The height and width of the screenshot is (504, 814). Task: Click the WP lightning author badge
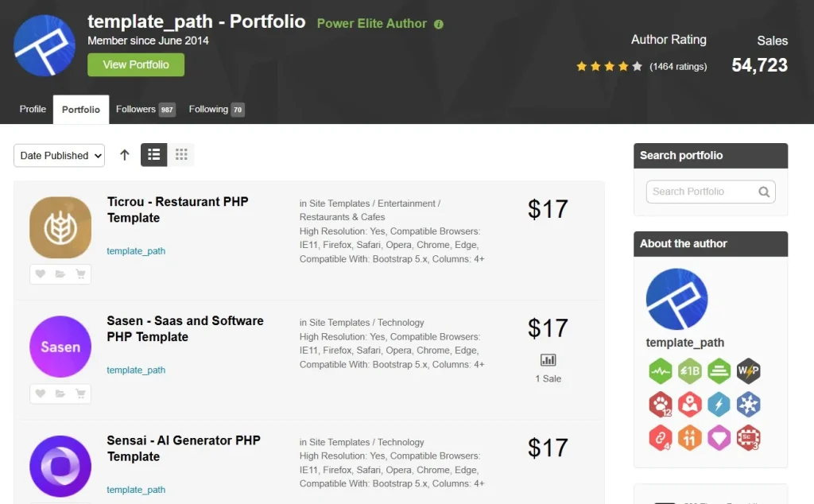pyautogui.click(x=748, y=370)
